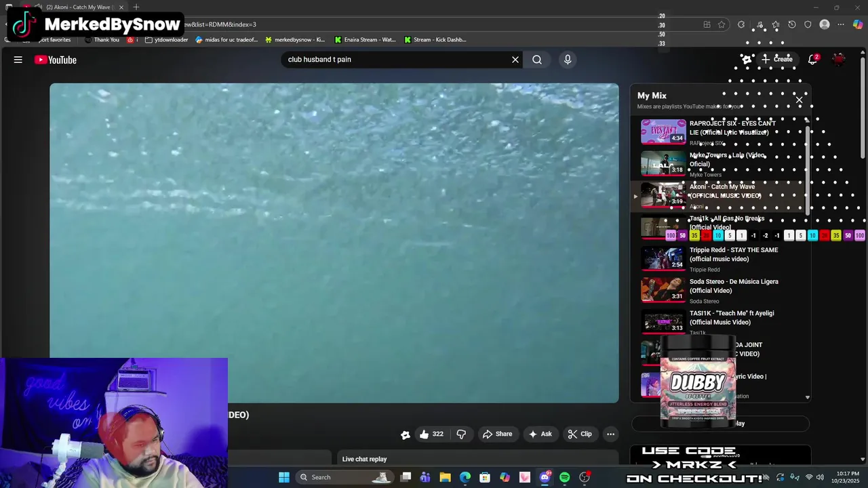Close the My Mix playlist panel
Viewport: 868px width, 488px height.
(799, 100)
